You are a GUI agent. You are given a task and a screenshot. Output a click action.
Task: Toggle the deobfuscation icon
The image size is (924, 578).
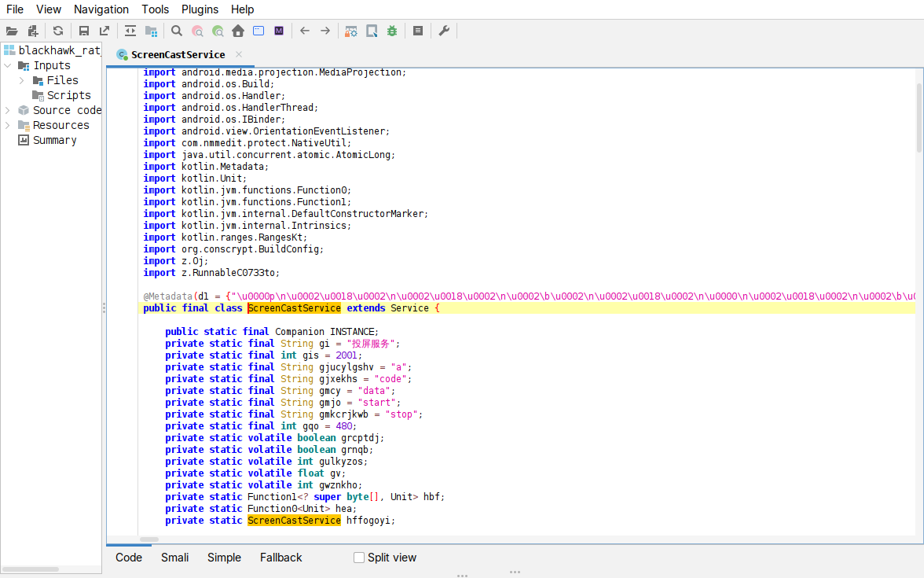(351, 31)
